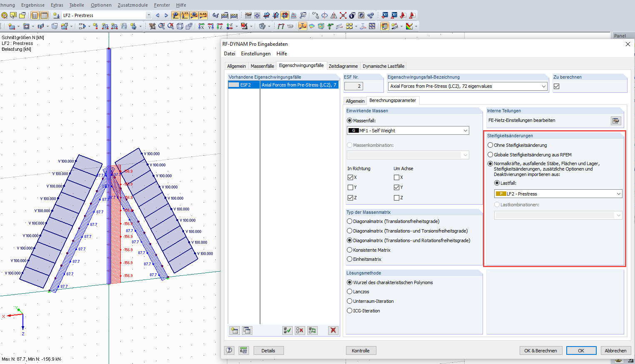Image resolution: width=635 pixels, height=364 pixels.
Task: Uncheck the Zu berechnen checkbox
Action: tap(557, 87)
